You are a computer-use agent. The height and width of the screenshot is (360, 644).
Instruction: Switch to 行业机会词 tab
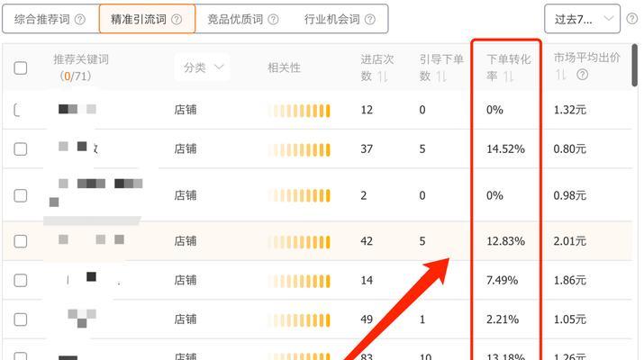pos(340,19)
